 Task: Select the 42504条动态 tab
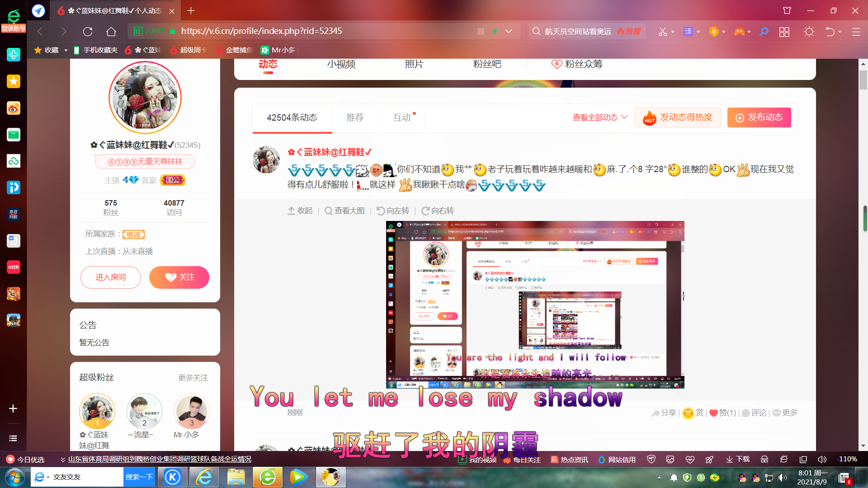[292, 117]
